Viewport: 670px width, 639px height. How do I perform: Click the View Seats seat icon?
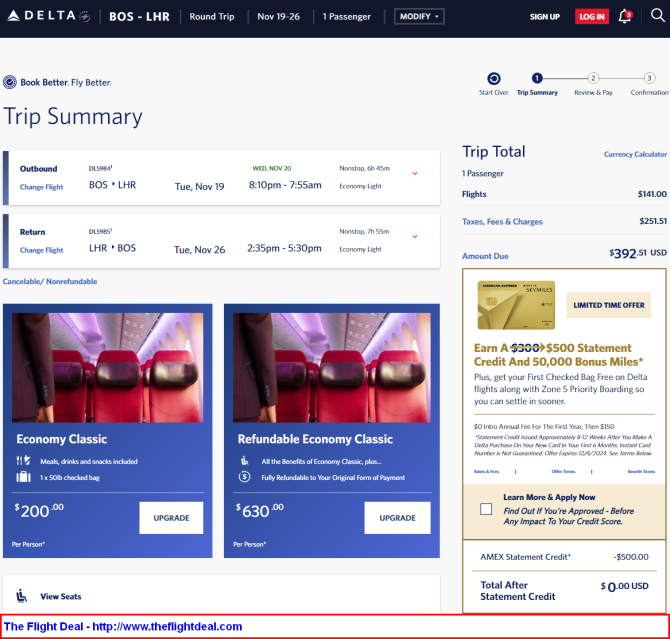(21, 596)
